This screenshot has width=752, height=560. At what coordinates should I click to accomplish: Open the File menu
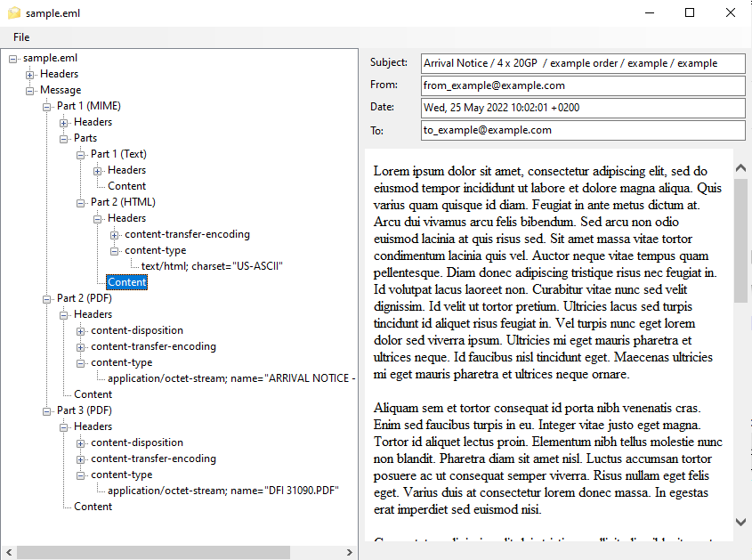21,37
